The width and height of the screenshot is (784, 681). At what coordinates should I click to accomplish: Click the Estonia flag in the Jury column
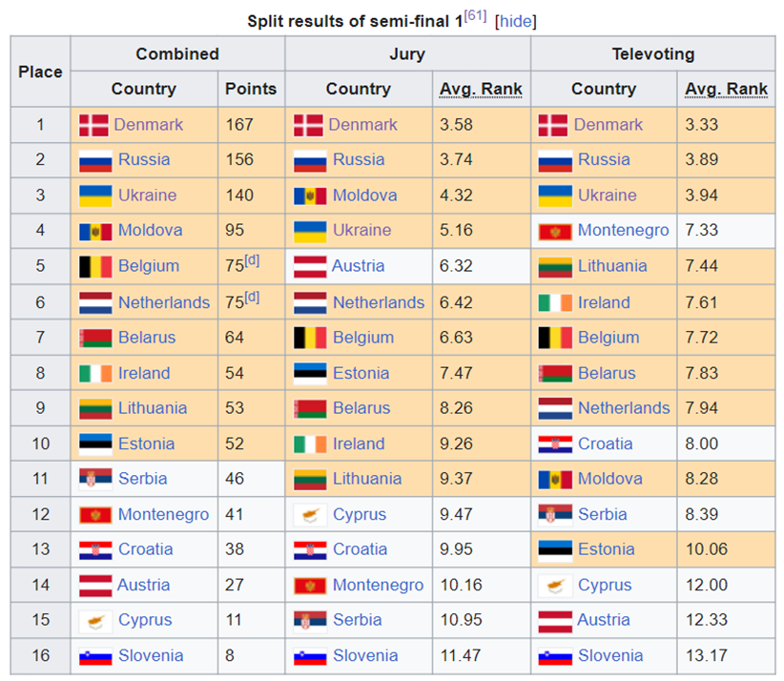point(310,374)
